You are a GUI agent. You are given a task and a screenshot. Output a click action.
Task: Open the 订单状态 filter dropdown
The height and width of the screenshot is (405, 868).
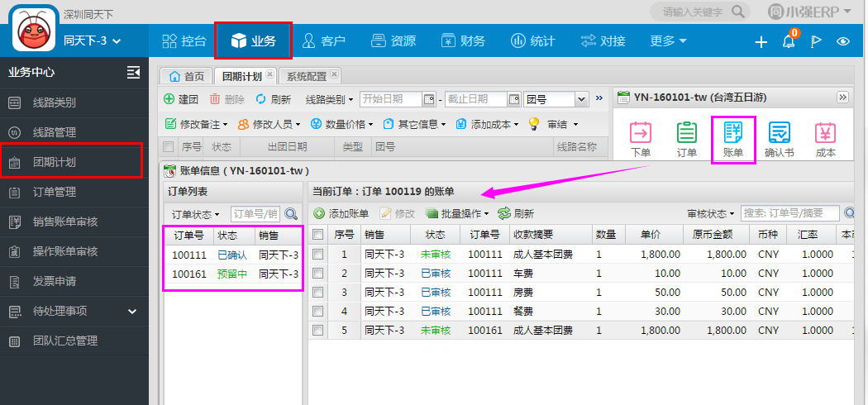195,214
